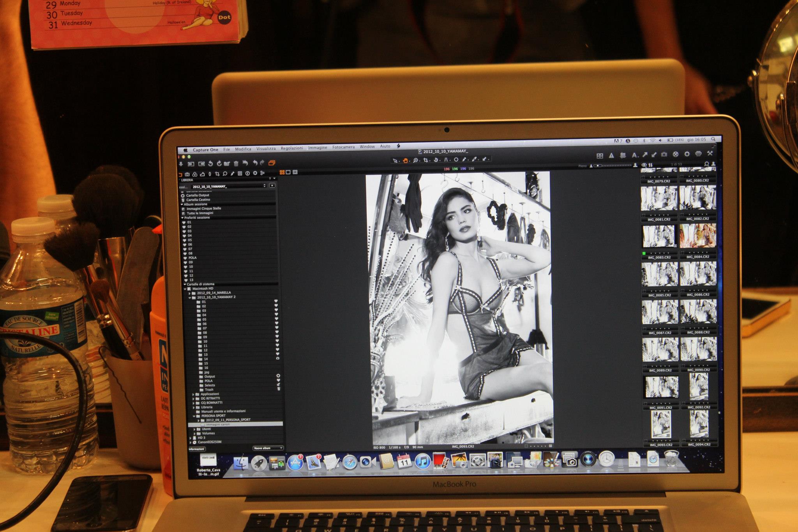Select the IMG_0093.CR2 thumbnail
The width and height of the screenshot is (798, 532).
click(x=661, y=425)
